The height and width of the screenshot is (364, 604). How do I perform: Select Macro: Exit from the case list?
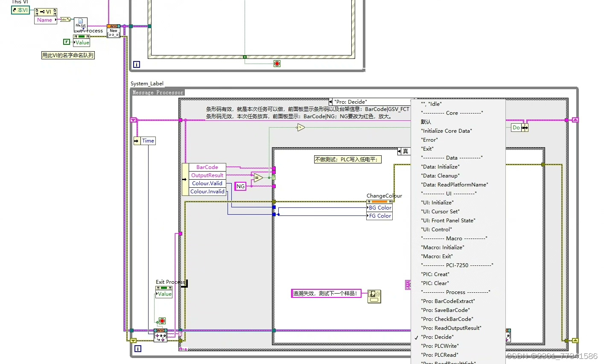(437, 256)
